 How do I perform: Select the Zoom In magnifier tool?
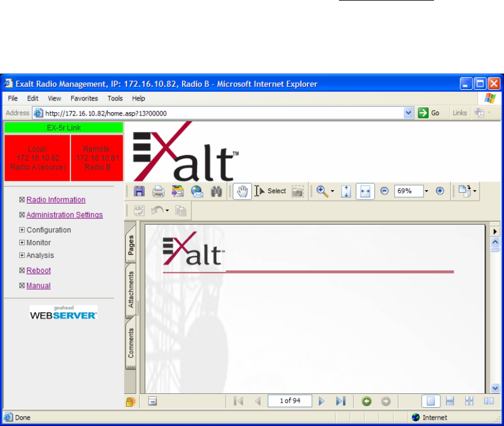(x=322, y=191)
